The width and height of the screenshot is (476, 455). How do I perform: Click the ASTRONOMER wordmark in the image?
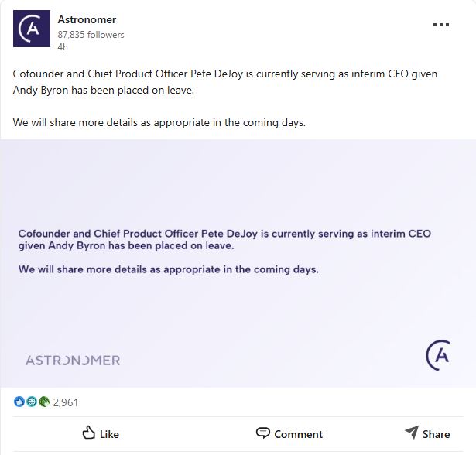coord(73,361)
